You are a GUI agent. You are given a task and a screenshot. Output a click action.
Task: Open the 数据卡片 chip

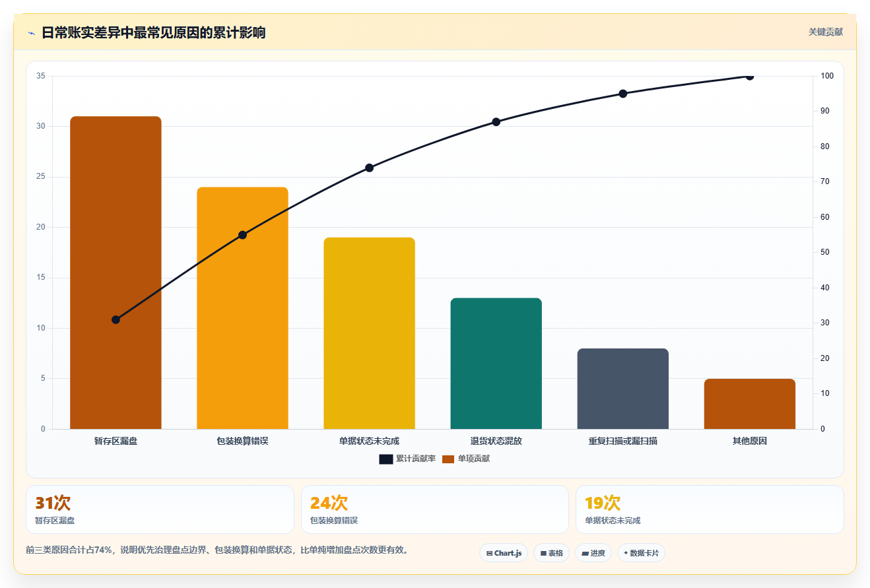[x=641, y=553]
